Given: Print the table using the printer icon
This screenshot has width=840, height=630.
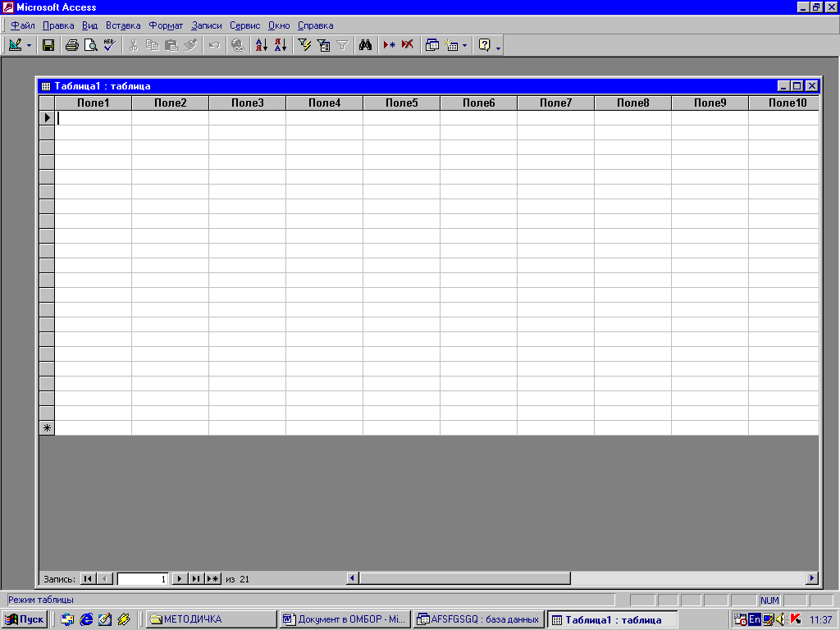Looking at the screenshot, I should pos(72,45).
